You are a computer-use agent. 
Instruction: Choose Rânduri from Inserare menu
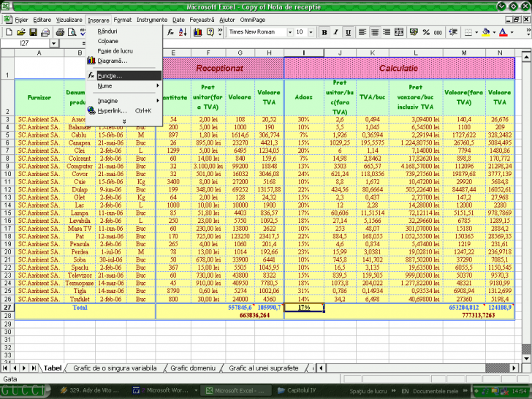point(124,31)
